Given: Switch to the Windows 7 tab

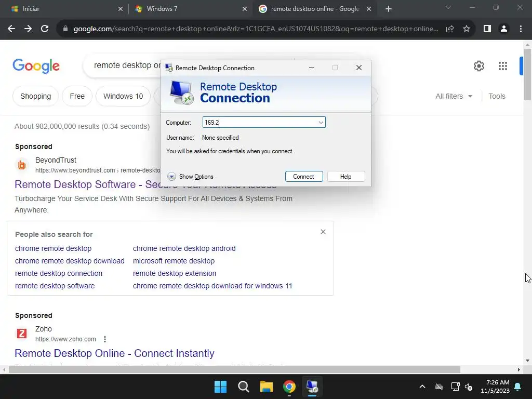Looking at the screenshot, I should coord(190,9).
